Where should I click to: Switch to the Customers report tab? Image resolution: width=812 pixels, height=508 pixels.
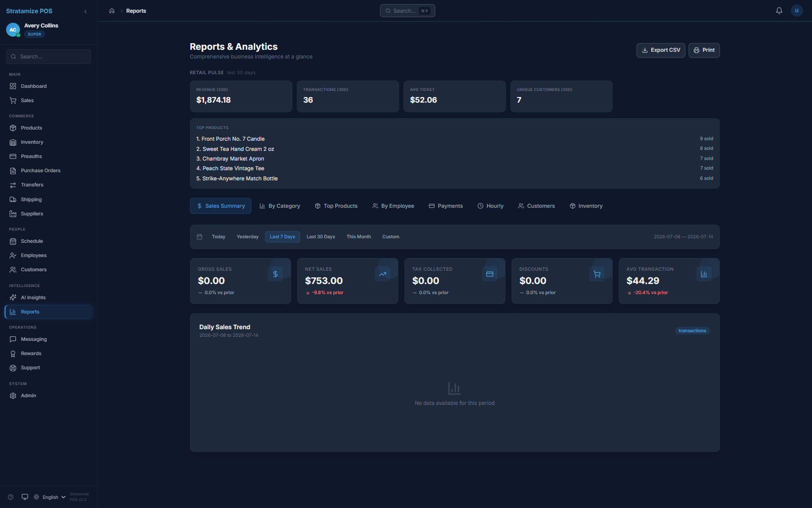click(x=536, y=206)
